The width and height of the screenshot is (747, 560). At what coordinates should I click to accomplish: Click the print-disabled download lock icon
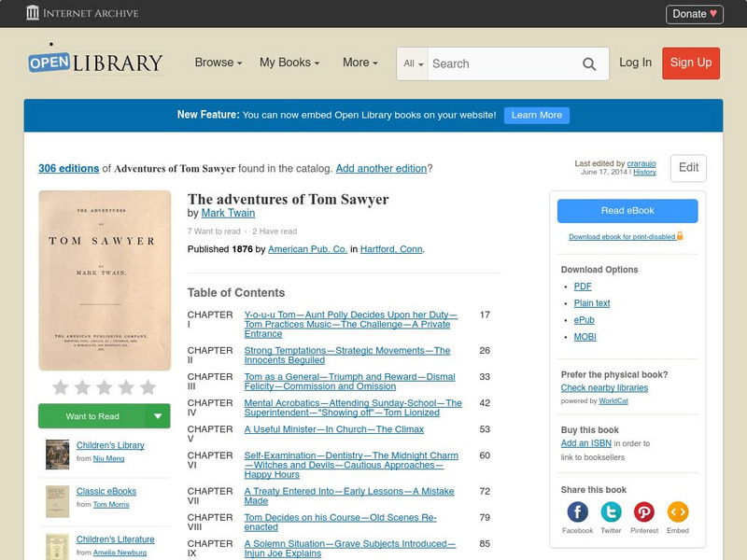[x=679, y=235]
